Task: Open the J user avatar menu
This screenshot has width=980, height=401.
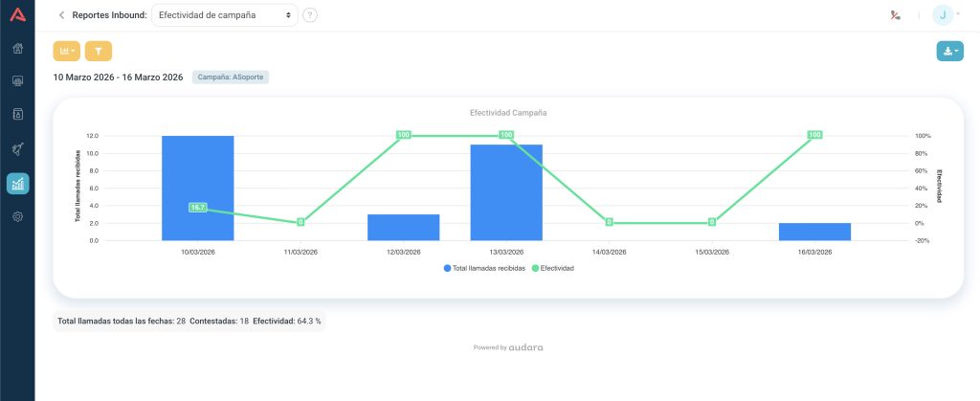Action: click(945, 15)
